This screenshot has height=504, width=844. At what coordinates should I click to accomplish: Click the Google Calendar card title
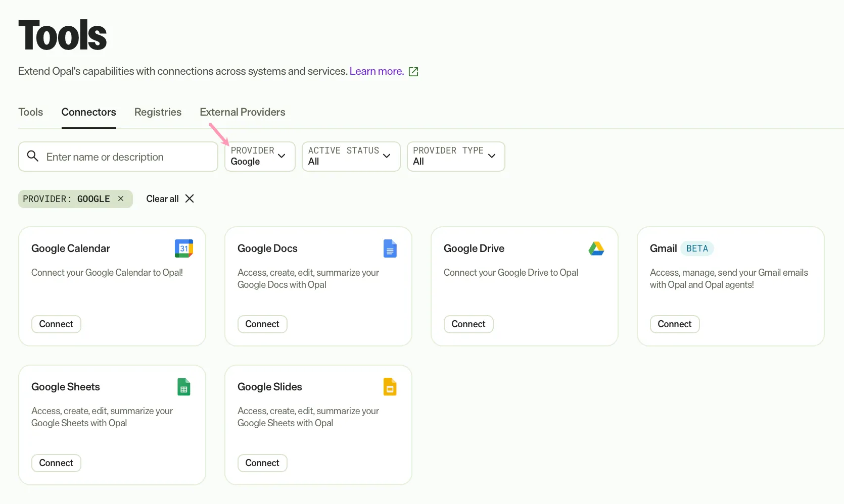point(71,248)
